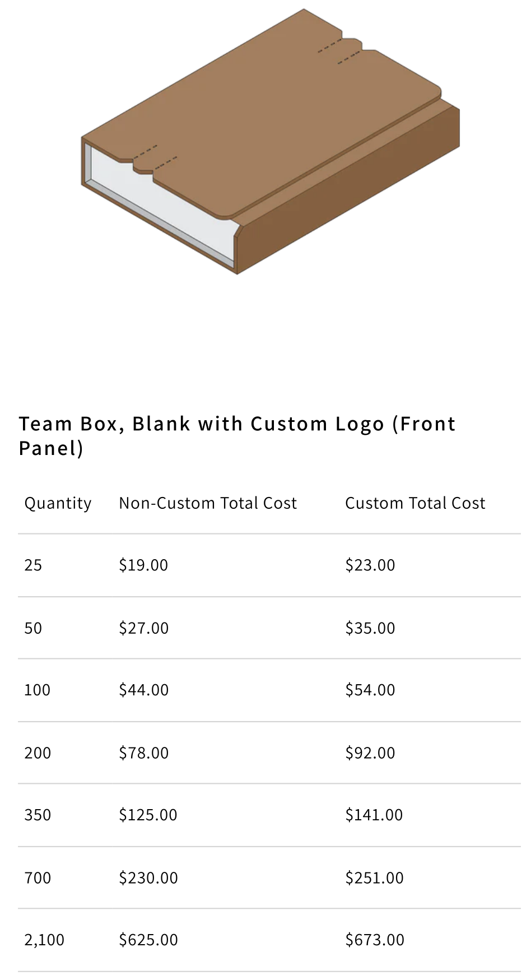This screenshot has height=980, width=531.
Task: Select the quantity 200 cell
Action: click(x=38, y=753)
